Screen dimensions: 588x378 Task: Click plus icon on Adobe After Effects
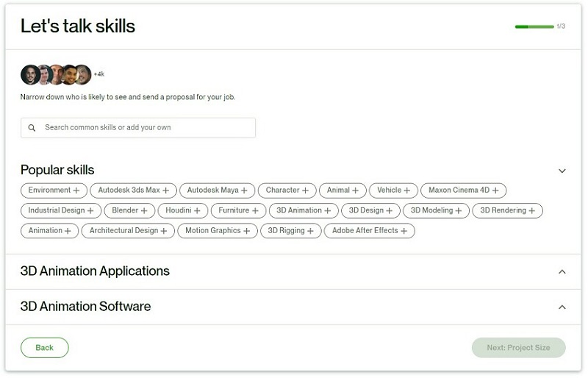coord(404,231)
